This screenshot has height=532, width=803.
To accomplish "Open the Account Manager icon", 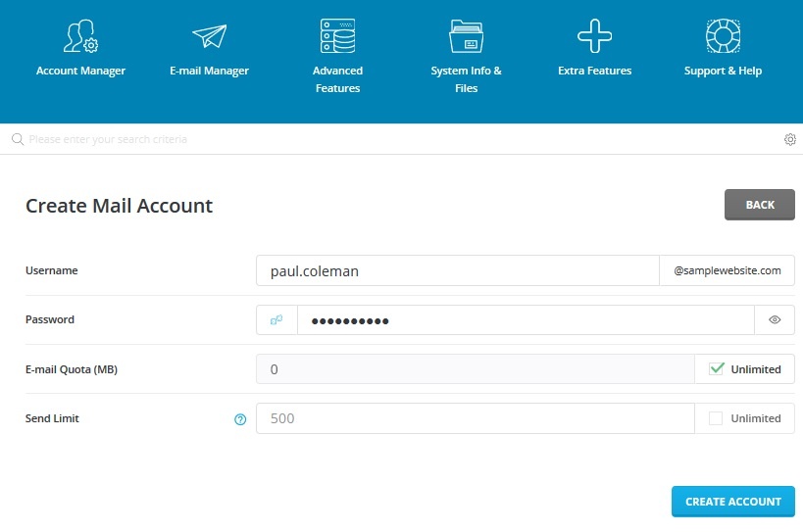I will 81,36.
